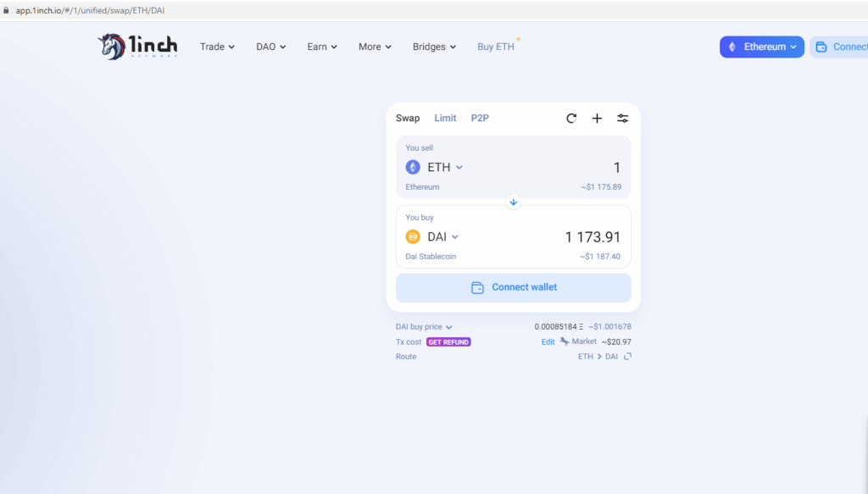The image size is (868, 494).
Task: Click the GET REFUND badge
Action: pos(448,341)
